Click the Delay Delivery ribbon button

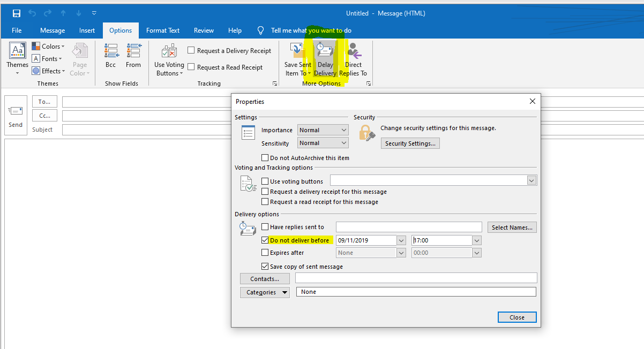pyautogui.click(x=325, y=59)
